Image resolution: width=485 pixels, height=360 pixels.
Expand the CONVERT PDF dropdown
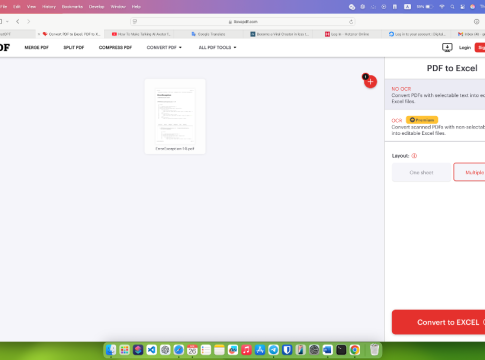point(164,47)
